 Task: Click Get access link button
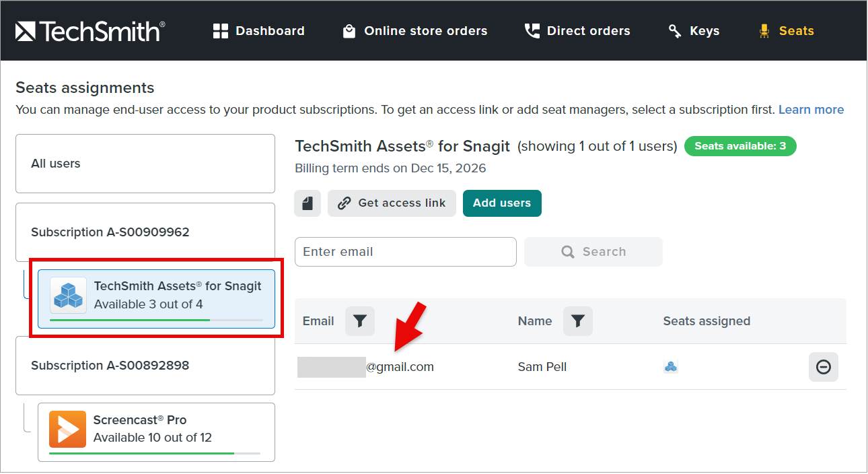pos(392,203)
